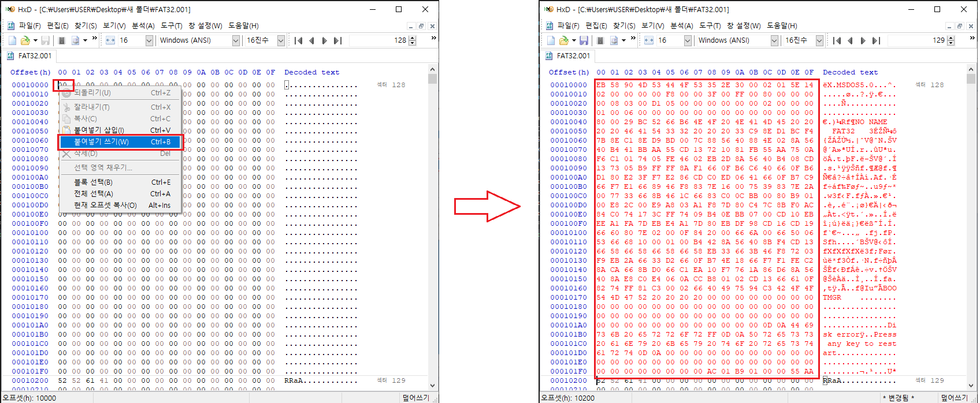Open the 도구(T) menu in the left window
The image size is (980, 403).
(171, 26)
